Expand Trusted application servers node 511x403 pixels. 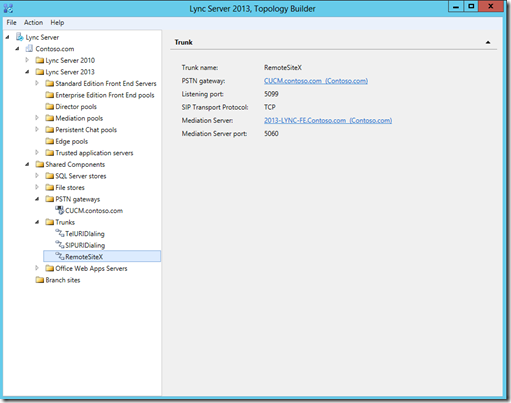pos(37,152)
